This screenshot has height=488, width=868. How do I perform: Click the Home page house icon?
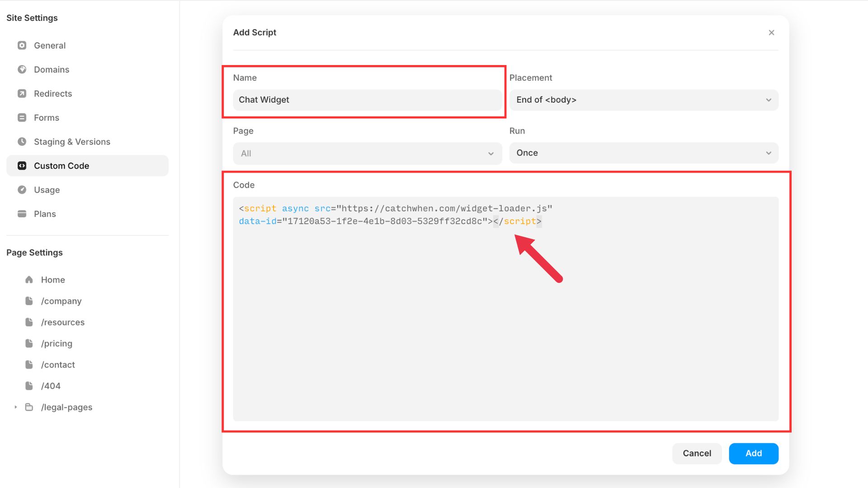29,280
